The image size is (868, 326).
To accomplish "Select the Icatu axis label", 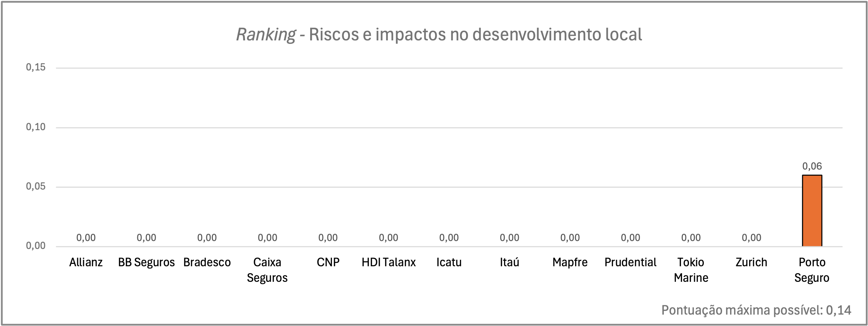I will (x=449, y=262).
